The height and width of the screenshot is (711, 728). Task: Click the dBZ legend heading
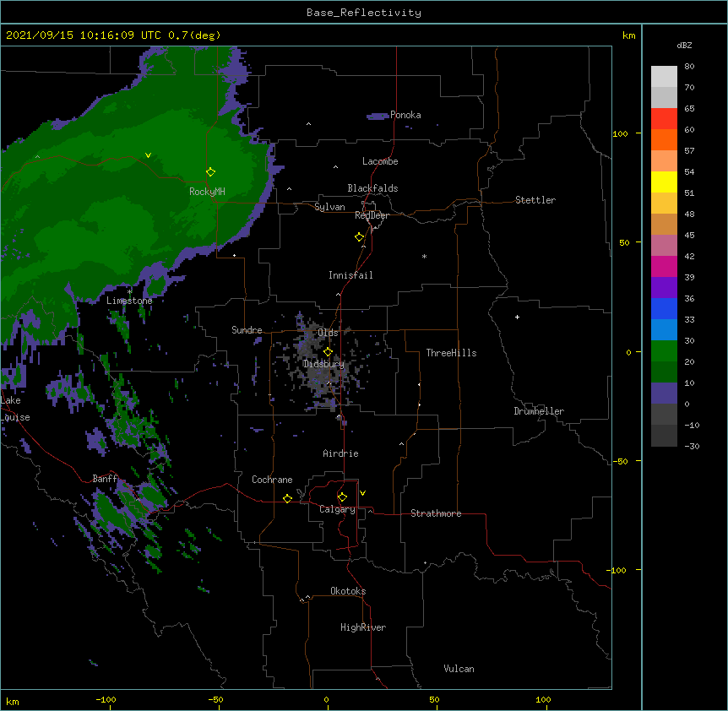coord(684,45)
